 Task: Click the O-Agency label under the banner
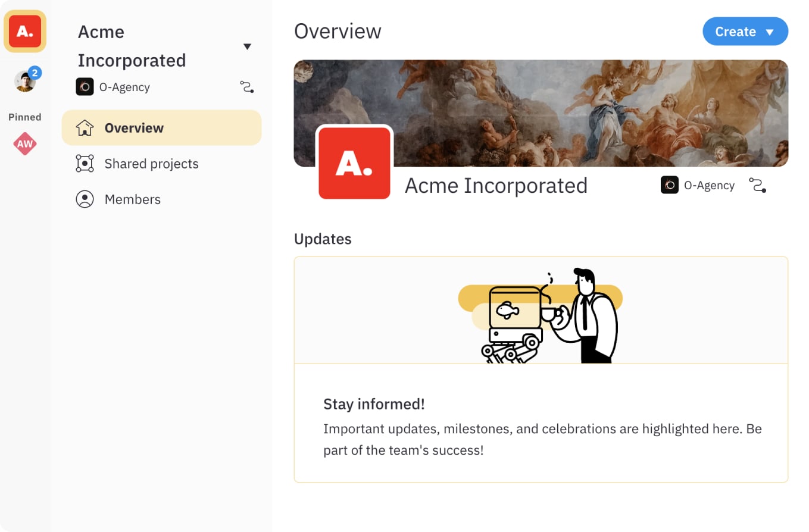pyautogui.click(x=709, y=185)
